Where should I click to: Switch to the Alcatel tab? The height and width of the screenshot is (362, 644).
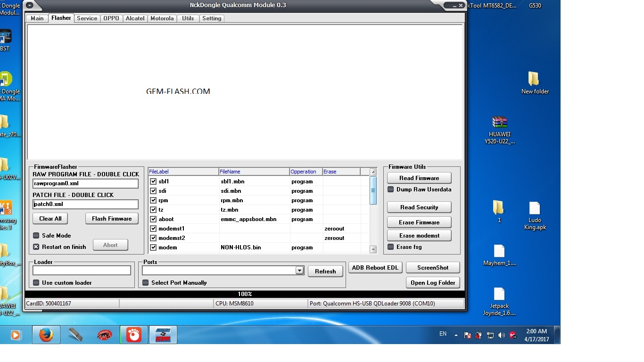[135, 18]
